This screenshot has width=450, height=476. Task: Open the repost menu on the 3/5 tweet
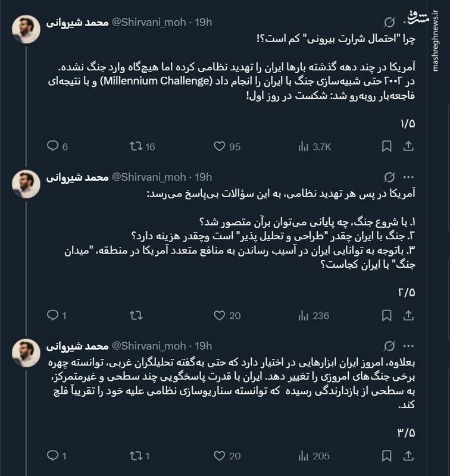[136, 456]
